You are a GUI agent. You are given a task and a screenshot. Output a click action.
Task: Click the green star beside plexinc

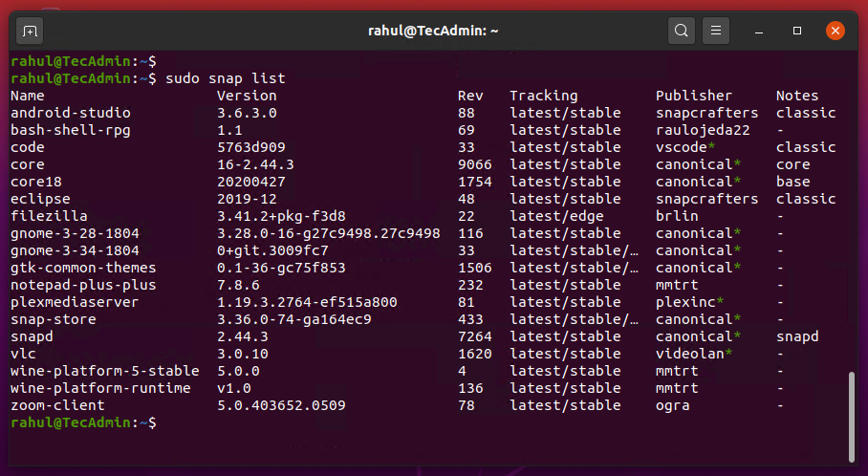[x=720, y=301]
